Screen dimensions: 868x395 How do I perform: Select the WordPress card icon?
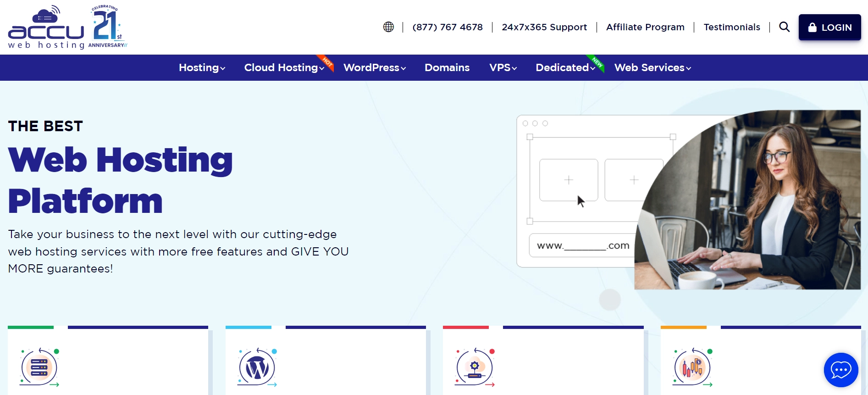coord(257,367)
